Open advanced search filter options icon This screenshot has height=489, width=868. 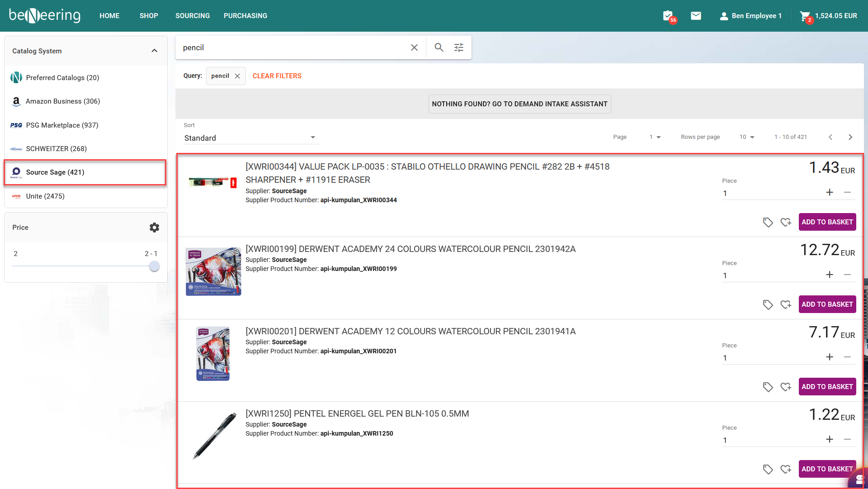pos(459,47)
